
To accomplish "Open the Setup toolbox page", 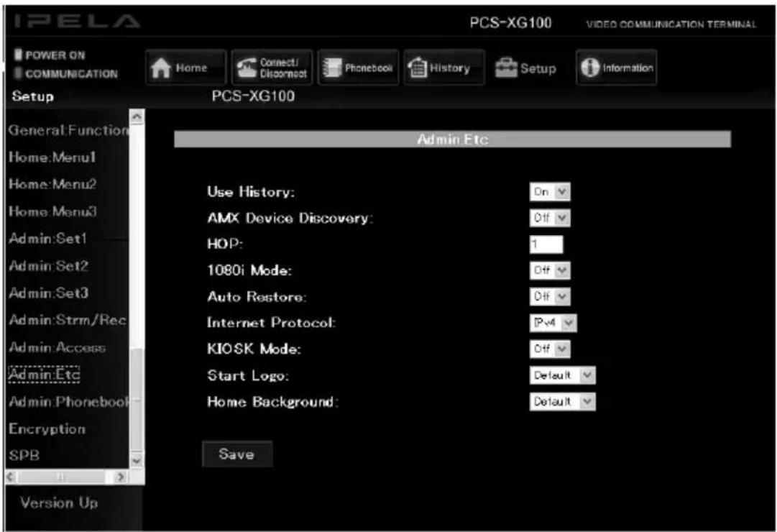I will point(525,68).
